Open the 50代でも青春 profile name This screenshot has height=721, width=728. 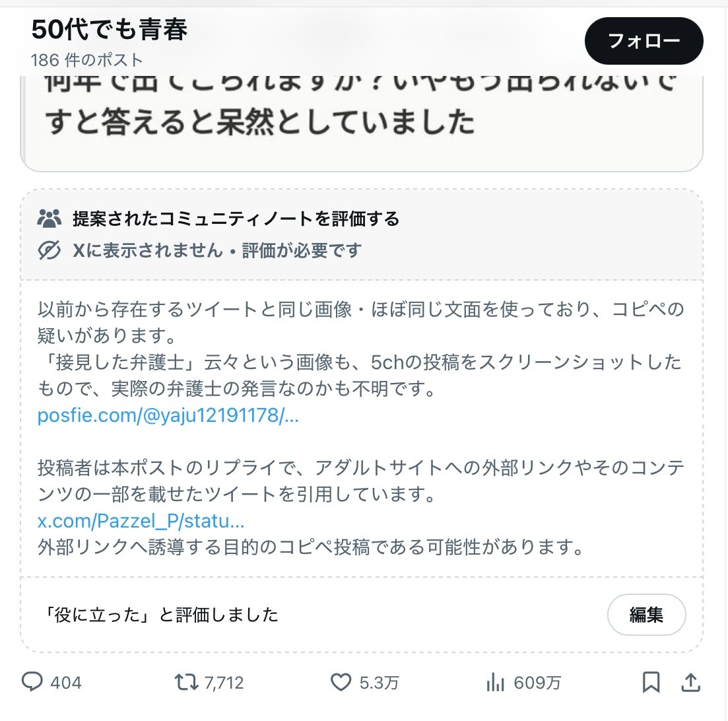pyautogui.click(x=110, y=30)
